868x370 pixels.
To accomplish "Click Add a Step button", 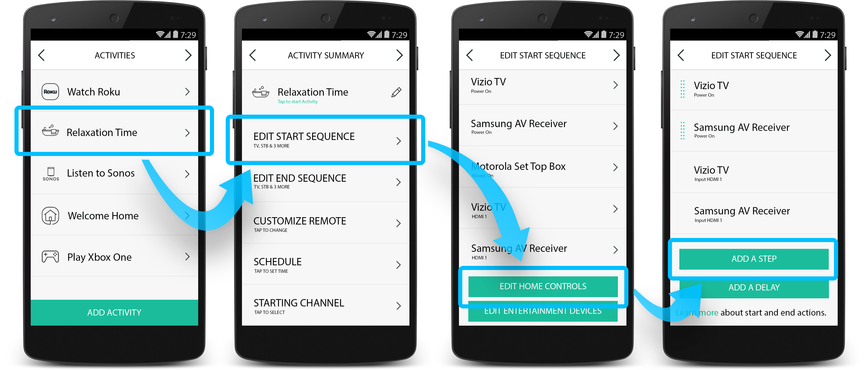I will 754,258.
